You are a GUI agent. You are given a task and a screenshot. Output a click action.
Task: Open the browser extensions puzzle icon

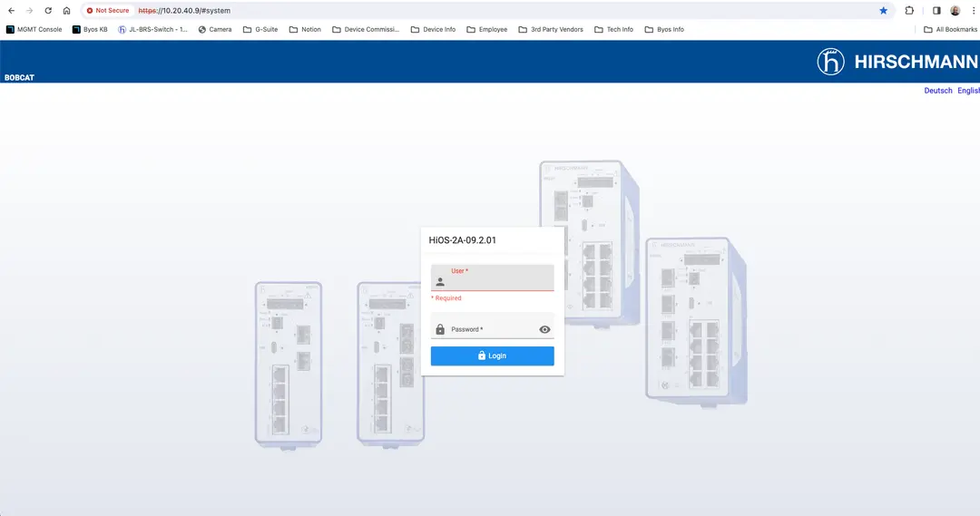point(909,11)
